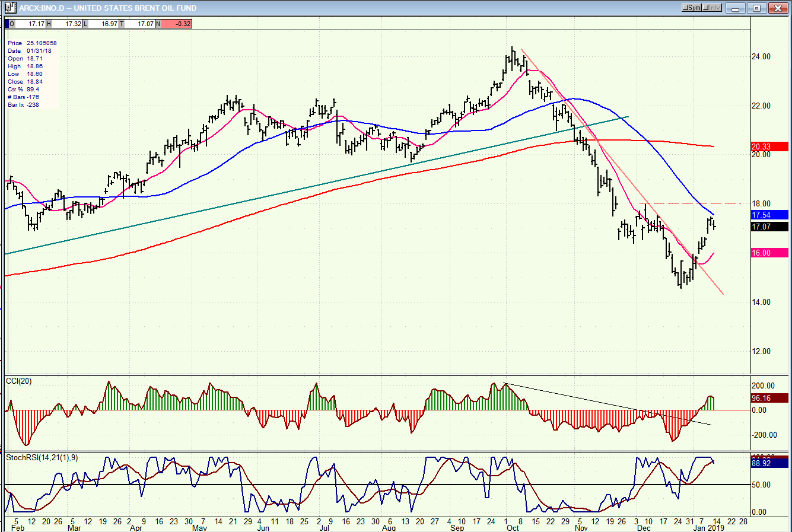This screenshot has width=792, height=532.
Task: Close the Brent Oil Fund chart
Action: tap(777, 8)
